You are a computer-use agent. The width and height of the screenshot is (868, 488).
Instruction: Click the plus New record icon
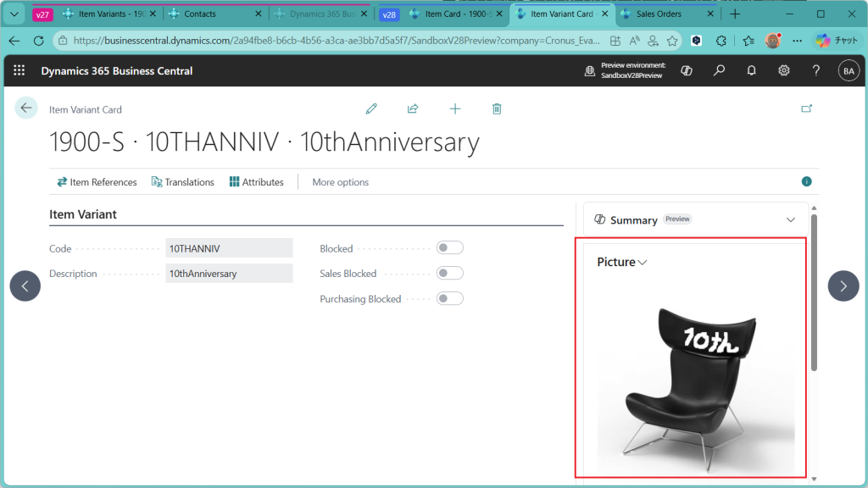click(x=455, y=108)
